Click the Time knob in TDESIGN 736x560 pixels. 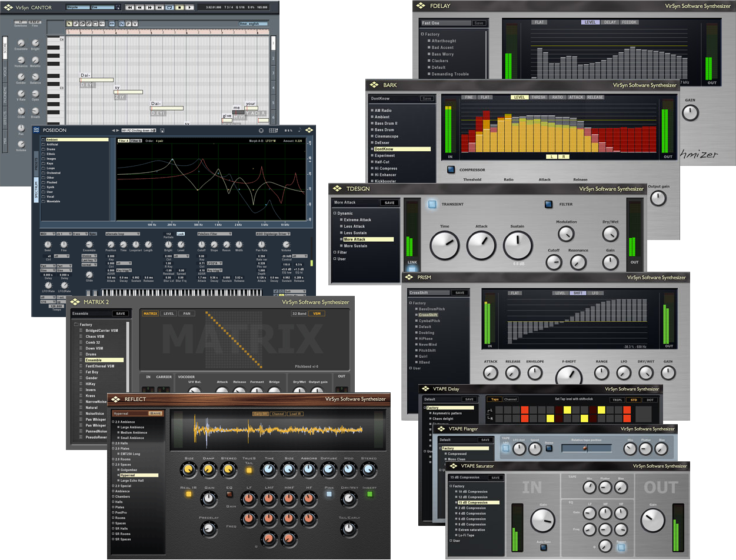pos(445,245)
